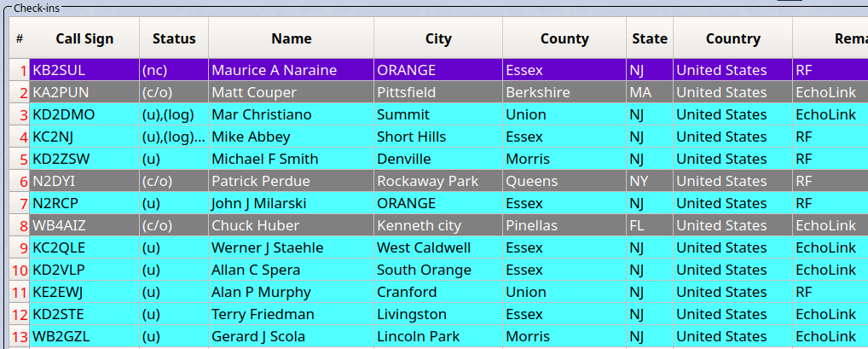
Task: Select Mike Abbey name cell
Action: (x=291, y=137)
